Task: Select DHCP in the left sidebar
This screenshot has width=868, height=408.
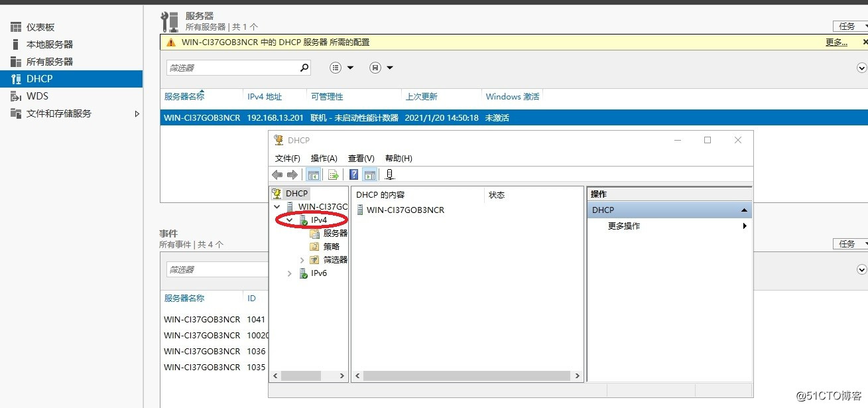Action: tap(71, 79)
